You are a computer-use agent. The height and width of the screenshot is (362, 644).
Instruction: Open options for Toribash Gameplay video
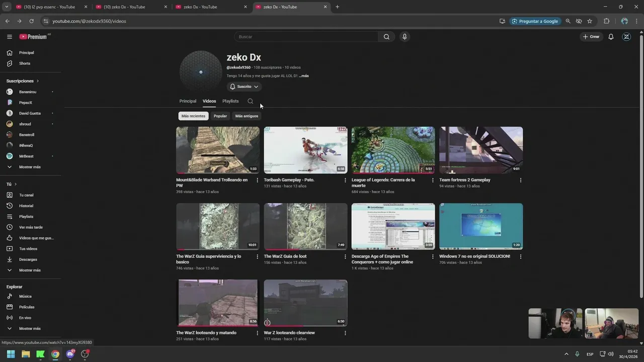pos(345,180)
